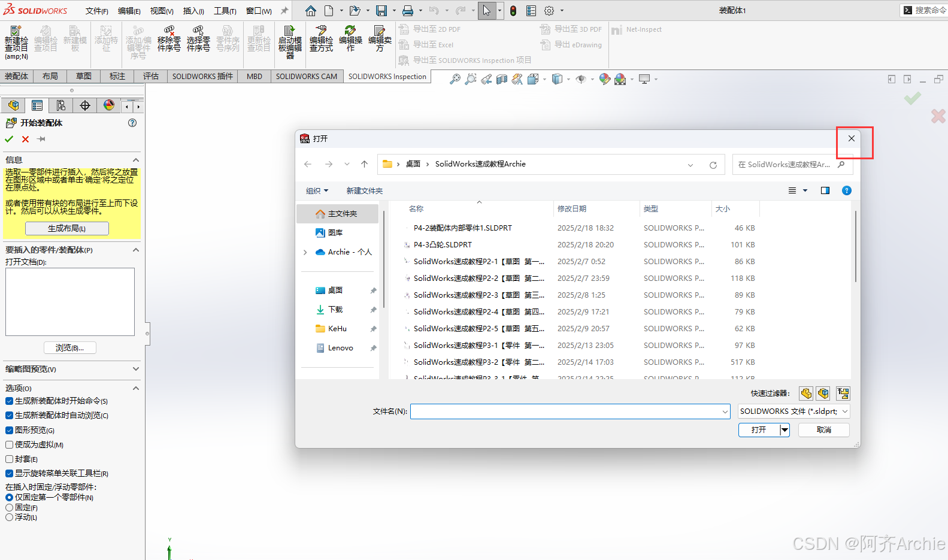Click the green checkmark OK in PropertyManager

9,139
